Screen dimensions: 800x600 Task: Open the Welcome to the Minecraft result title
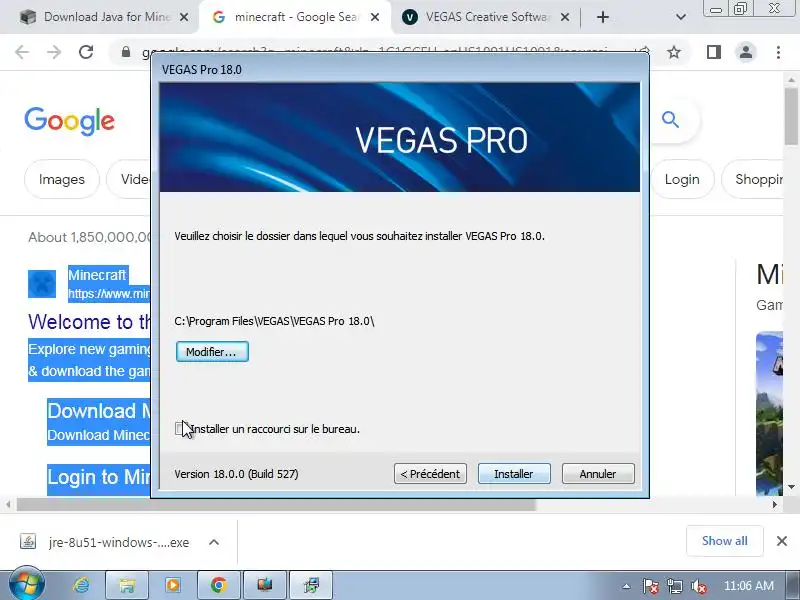89,322
